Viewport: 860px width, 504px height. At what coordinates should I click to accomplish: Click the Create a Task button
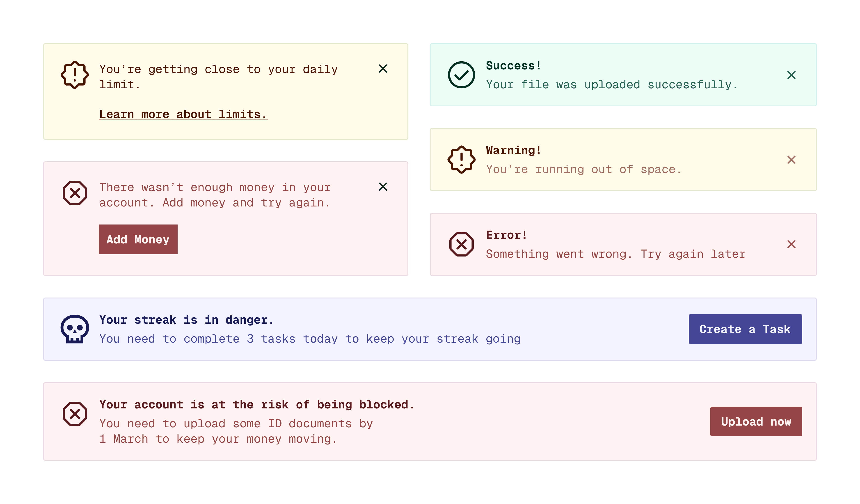[x=745, y=329]
